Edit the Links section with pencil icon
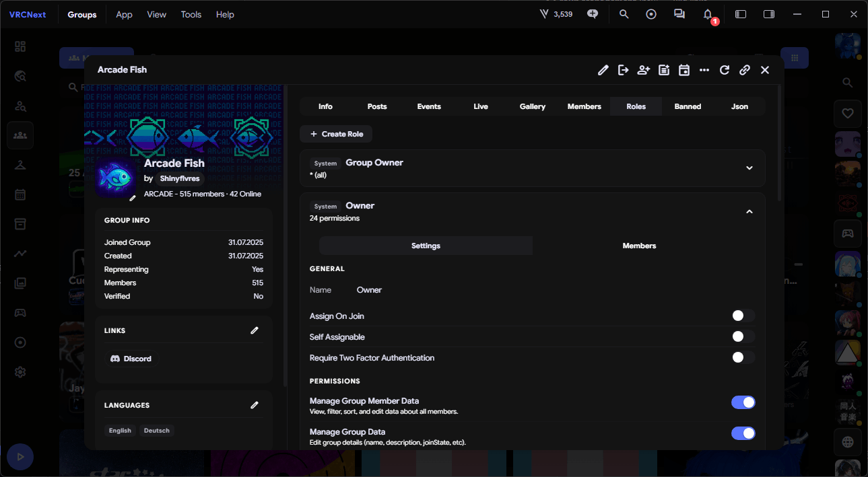The width and height of the screenshot is (868, 477). click(255, 330)
